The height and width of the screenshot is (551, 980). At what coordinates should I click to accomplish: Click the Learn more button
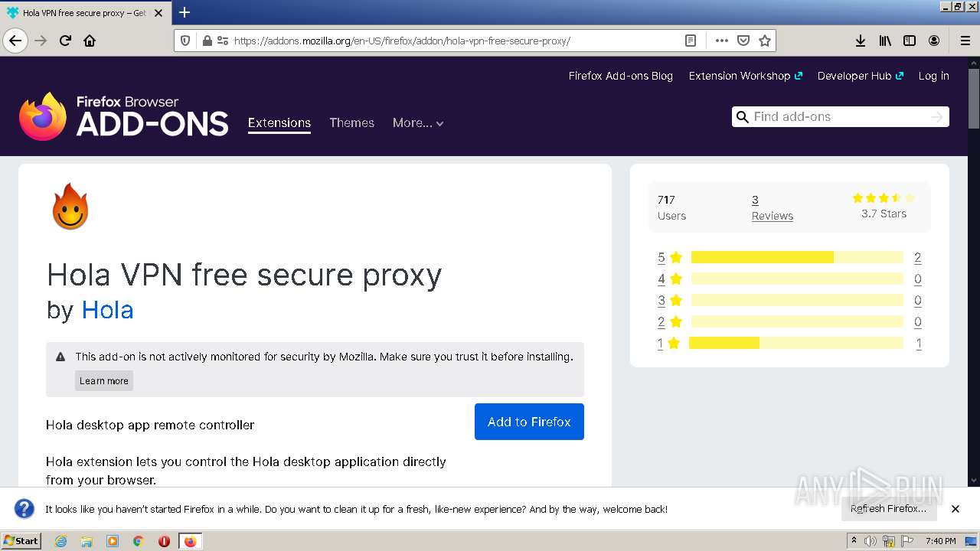pos(104,380)
